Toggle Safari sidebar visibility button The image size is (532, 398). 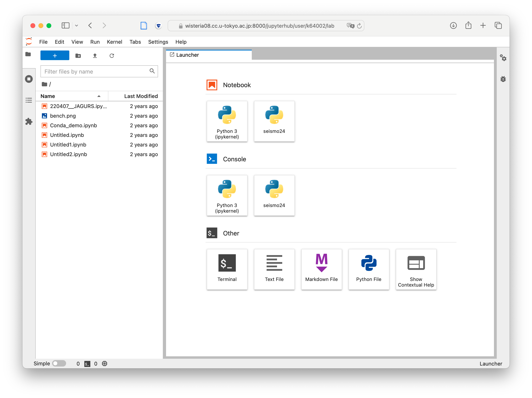click(x=65, y=25)
